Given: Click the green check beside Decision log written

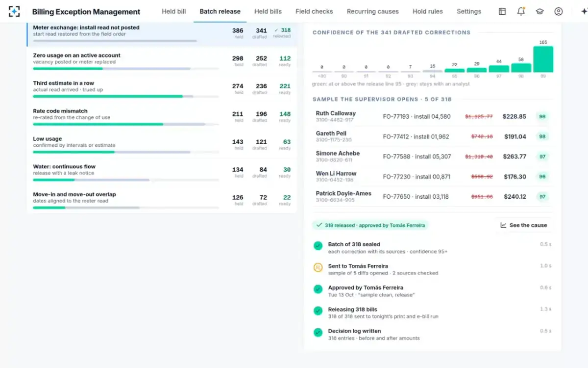Looking at the screenshot, I should click(x=318, y=332).
